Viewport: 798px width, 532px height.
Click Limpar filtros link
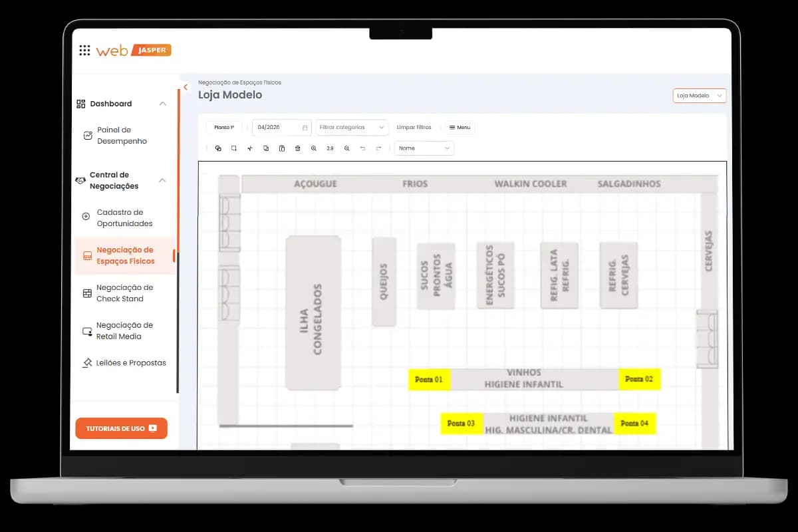tap(414, 127)
